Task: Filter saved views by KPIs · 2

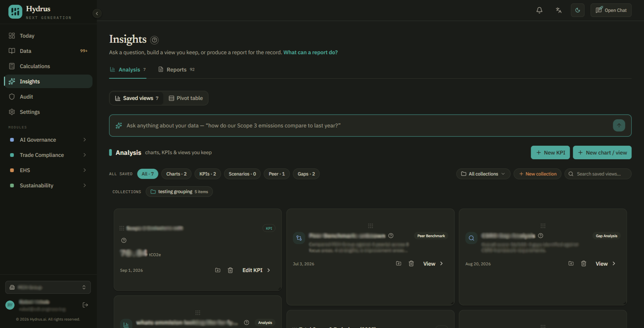Action: coord(208,174)
